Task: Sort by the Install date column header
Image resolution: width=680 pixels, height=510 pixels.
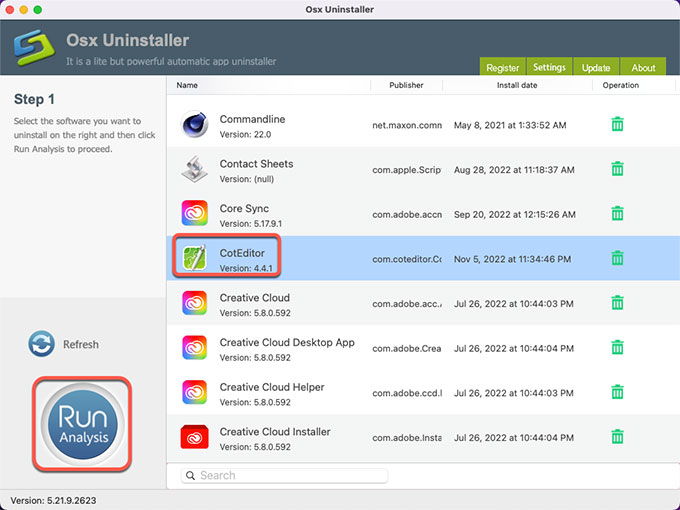Action: pyautogui.click(x=517, y=85)
